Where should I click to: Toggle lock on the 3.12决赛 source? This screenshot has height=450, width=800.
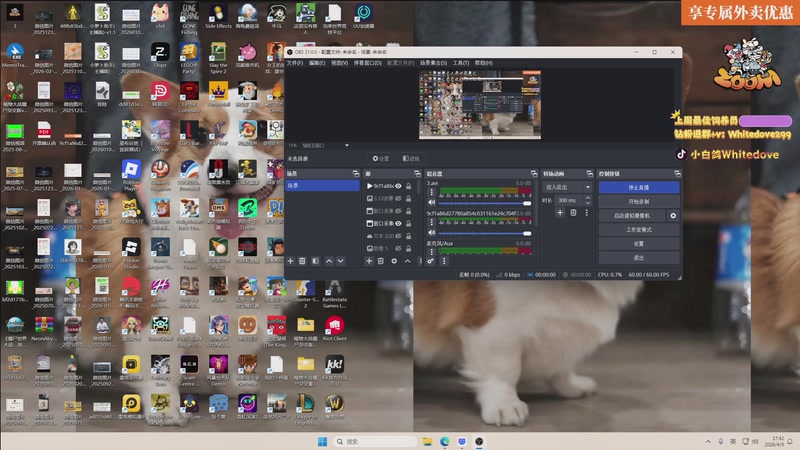pyautogui.click(x=409, y=198)
